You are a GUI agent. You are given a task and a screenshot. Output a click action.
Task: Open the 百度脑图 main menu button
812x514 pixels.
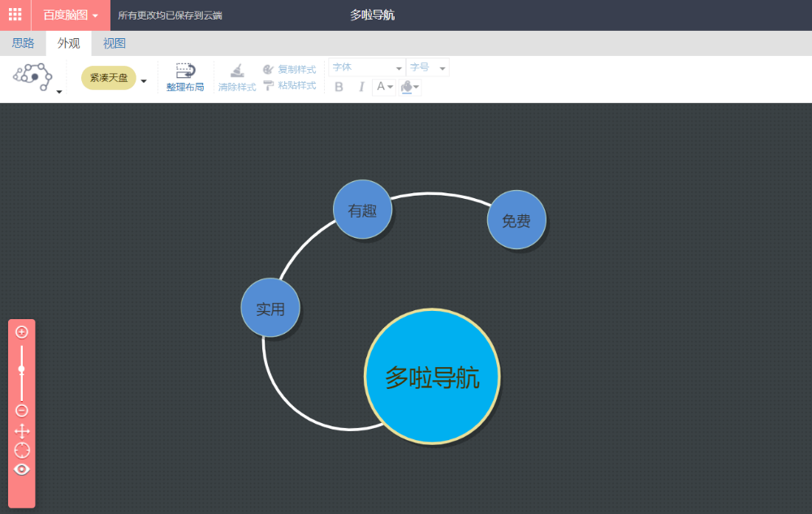[71, 15]
